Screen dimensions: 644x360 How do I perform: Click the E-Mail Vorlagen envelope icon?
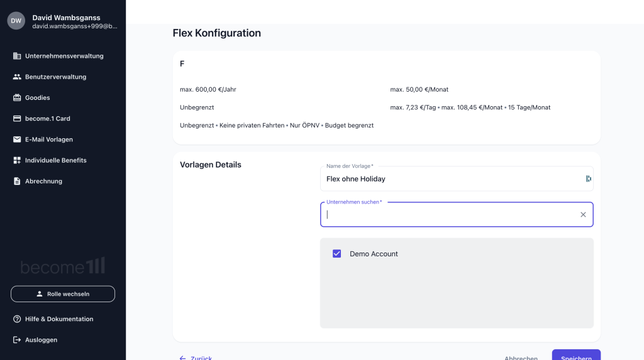(x=17, y=139)
